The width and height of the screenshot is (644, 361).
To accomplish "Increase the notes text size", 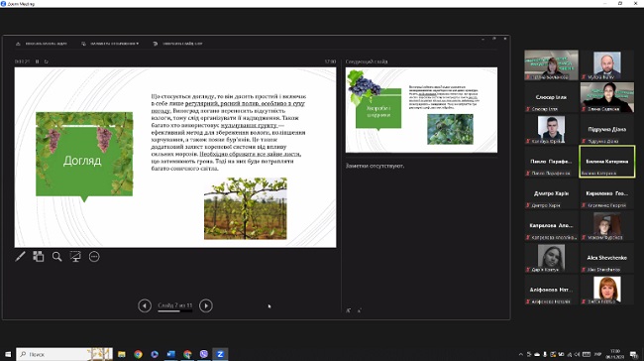I will pos(349,310).
